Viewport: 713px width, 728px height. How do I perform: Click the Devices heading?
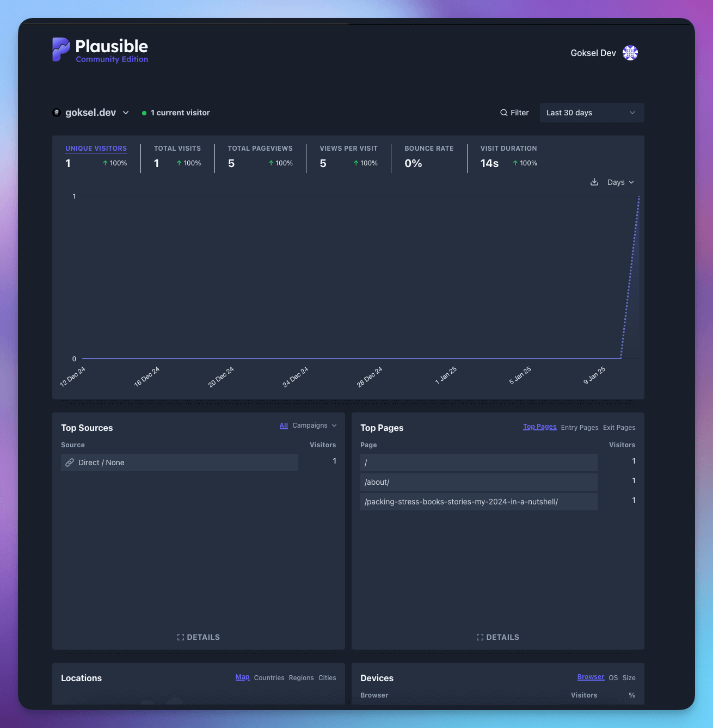pos(377,678)
